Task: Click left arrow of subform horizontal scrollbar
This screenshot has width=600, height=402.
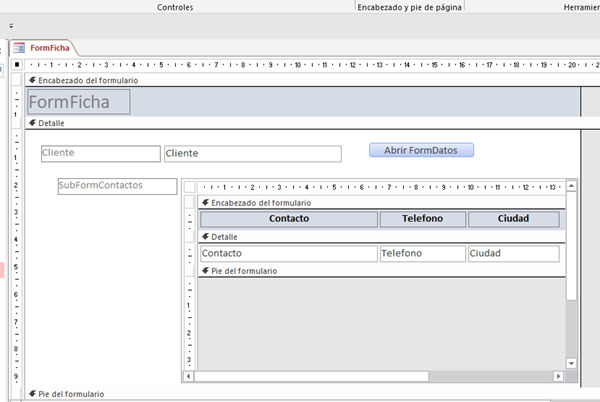Action: (187, 376)
